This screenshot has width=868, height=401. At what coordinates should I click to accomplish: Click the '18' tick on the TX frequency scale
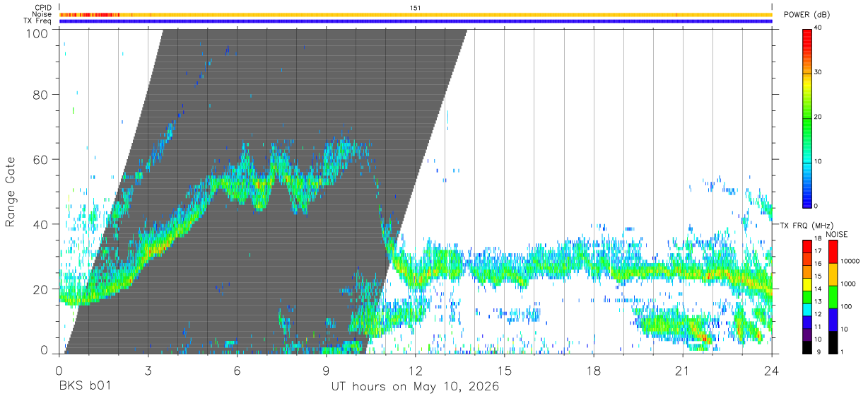point(819,240)
